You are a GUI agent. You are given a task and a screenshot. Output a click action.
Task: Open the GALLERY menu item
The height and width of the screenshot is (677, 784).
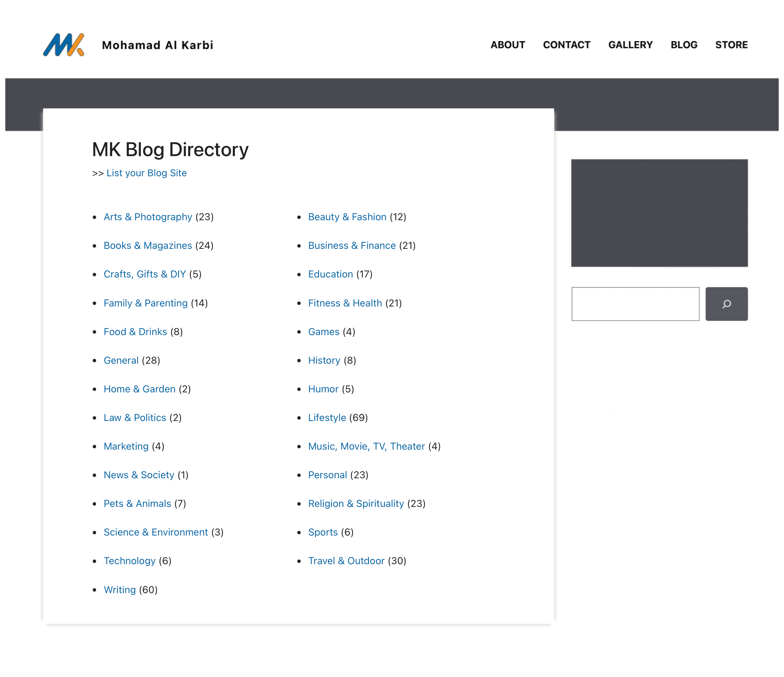coord(630,45)
